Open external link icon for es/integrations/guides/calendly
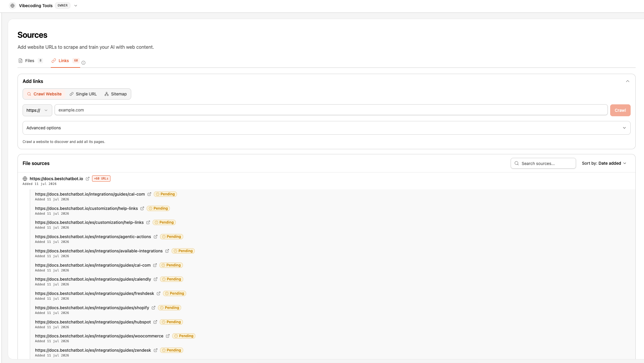The height and width of the screenshot is (363, 644). pos(156,279)
